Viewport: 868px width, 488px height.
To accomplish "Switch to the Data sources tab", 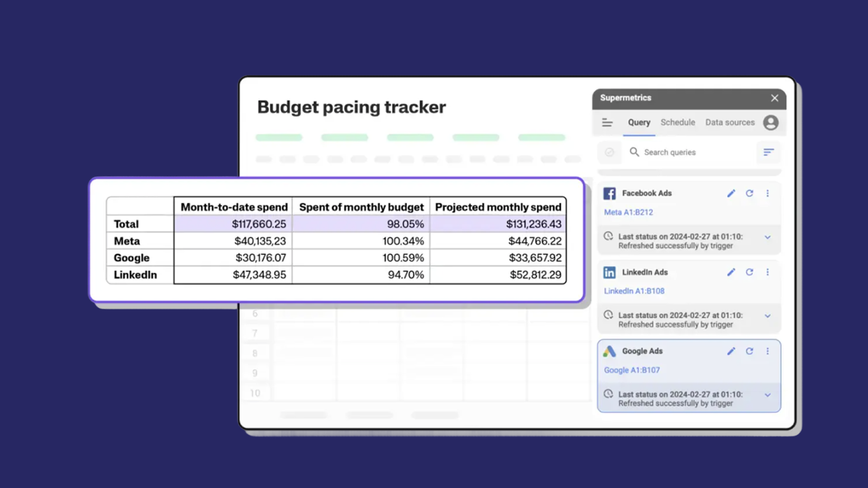I will [729, 122].
